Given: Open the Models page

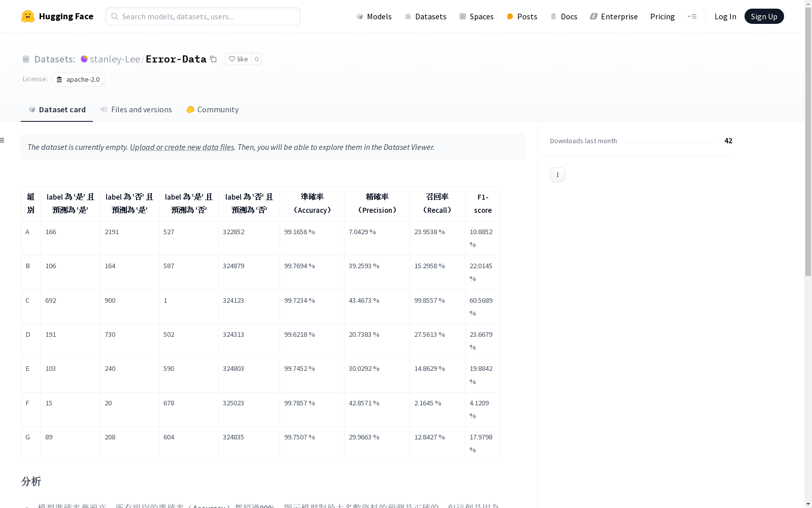Looking at the screenshot, I should (374, 16).
